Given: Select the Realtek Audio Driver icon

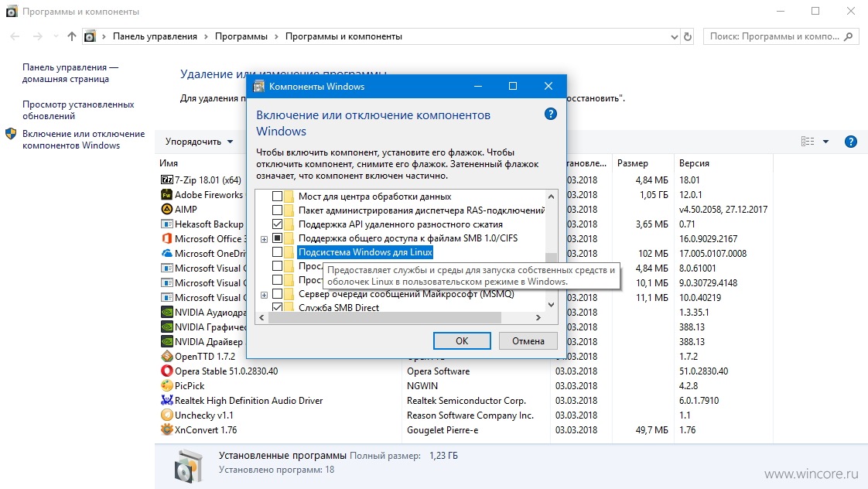Looking at the screenshot, I should [166, 400].
